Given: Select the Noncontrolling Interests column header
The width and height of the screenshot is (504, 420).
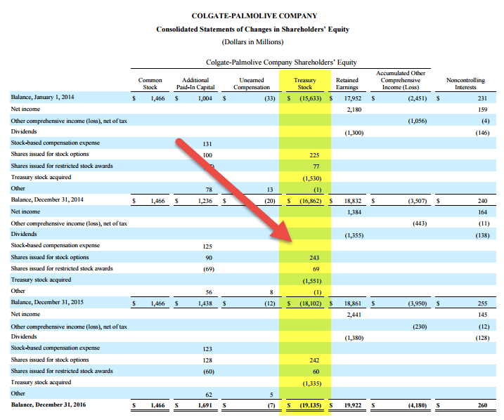Looking at the screenshot, I should [465, 84].
